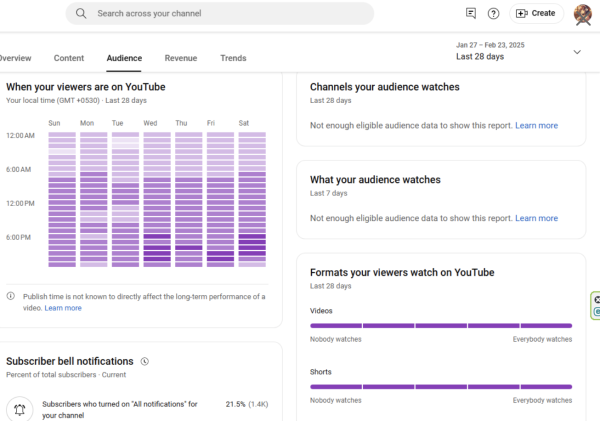
Task: Switch to the Overview tab
Action: pyautogui.click(x=14, y=59)
